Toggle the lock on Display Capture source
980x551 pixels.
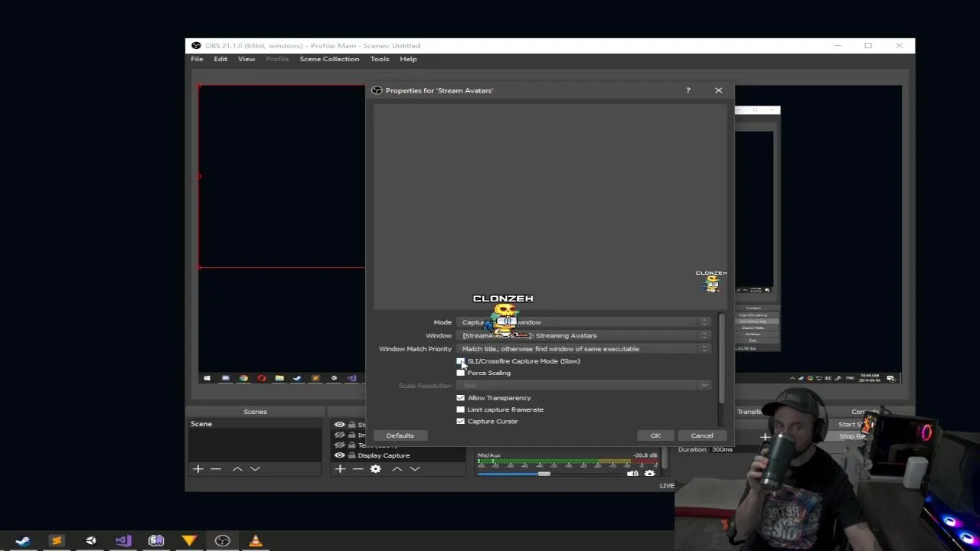[x=351, y=455]
